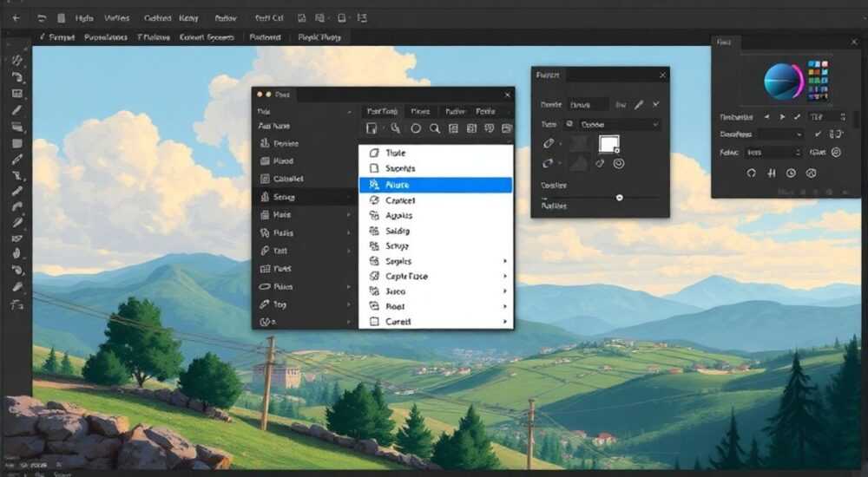Expand the 'Capte Fase' submenu arrow
The height and width of the screenshot is (477, 868).
coord(505,276)
